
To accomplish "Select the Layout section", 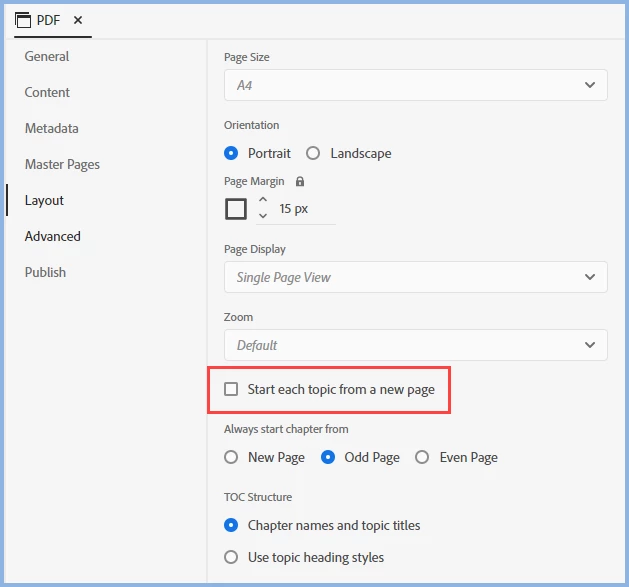I will click(x=44, y=200).
